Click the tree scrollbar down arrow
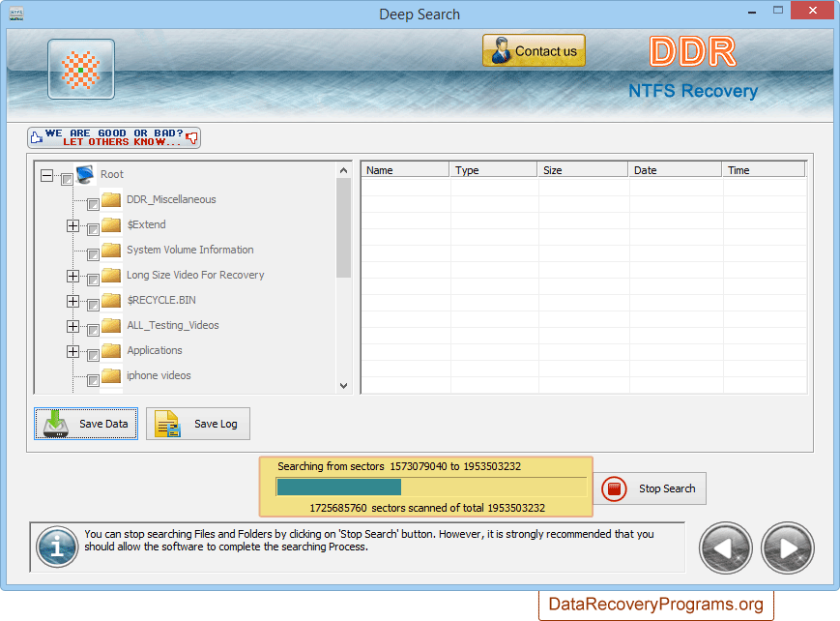 pyautogui.click(x=344, y=386)
